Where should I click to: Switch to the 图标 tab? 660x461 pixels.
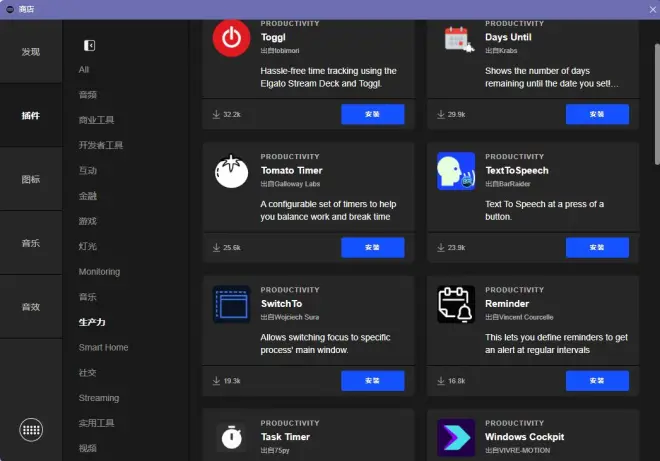pos(31,179)
